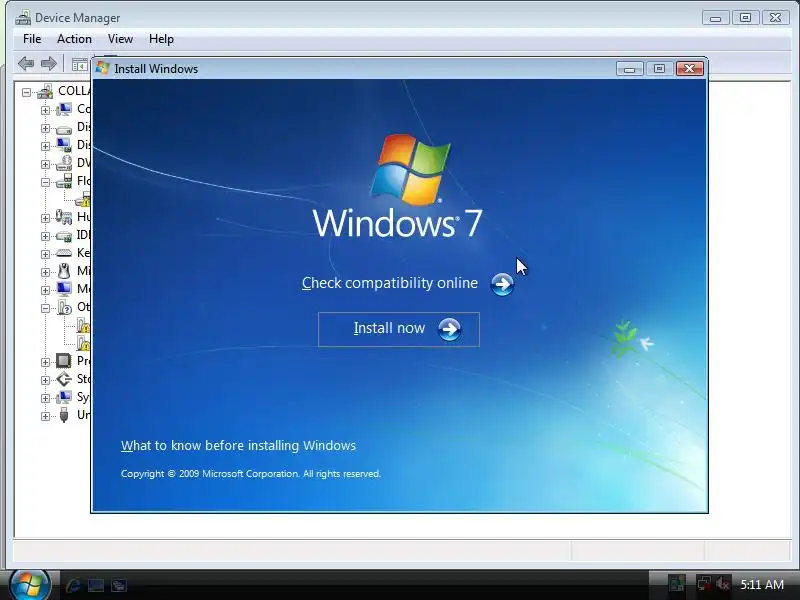
Task: Open What to know before installing Windows
Action: pos(238,445)
